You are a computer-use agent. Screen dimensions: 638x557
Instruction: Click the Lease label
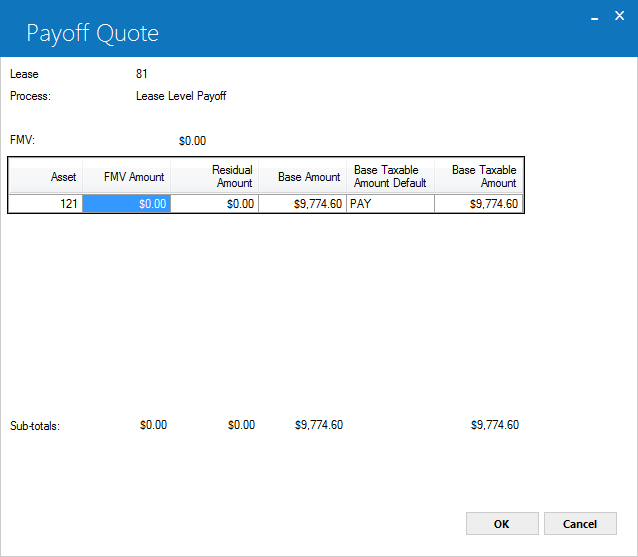click(24, 74)
